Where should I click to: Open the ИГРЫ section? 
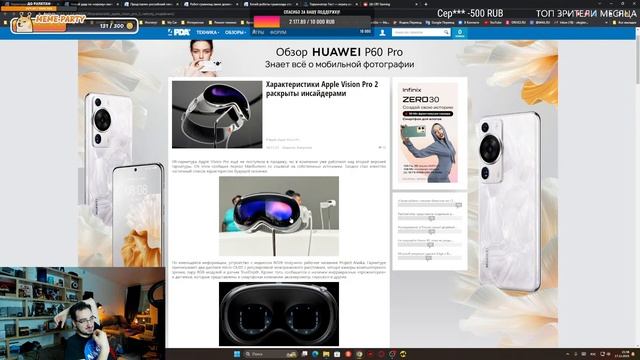pyautogui.click(x=258, y=32)
